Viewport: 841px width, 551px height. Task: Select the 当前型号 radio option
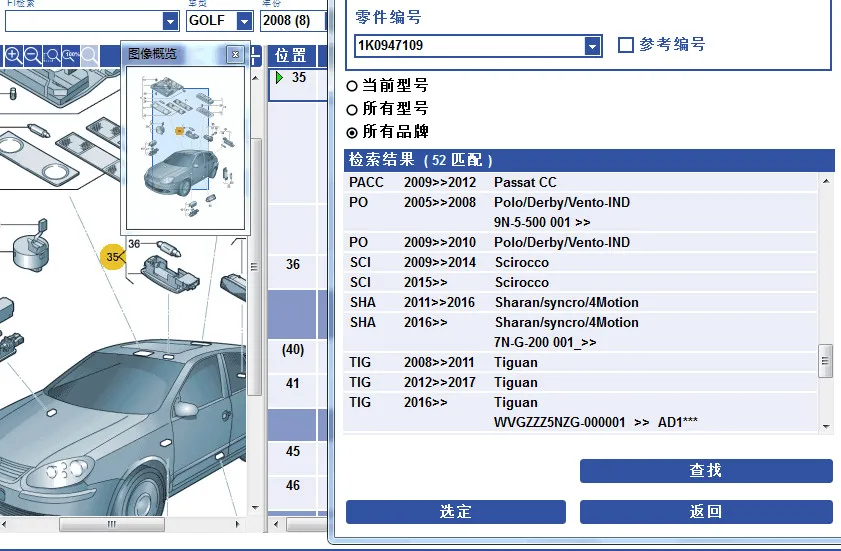[x=352, y=86]
